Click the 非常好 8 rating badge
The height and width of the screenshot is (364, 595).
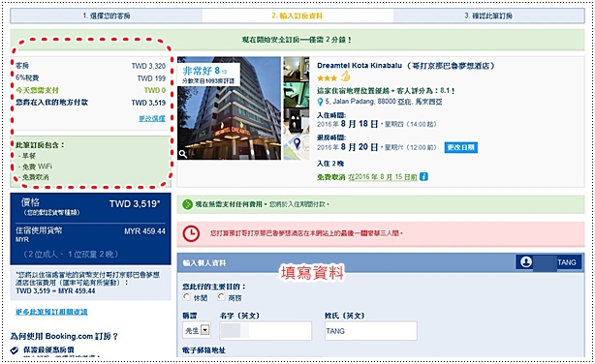(208, 75)
